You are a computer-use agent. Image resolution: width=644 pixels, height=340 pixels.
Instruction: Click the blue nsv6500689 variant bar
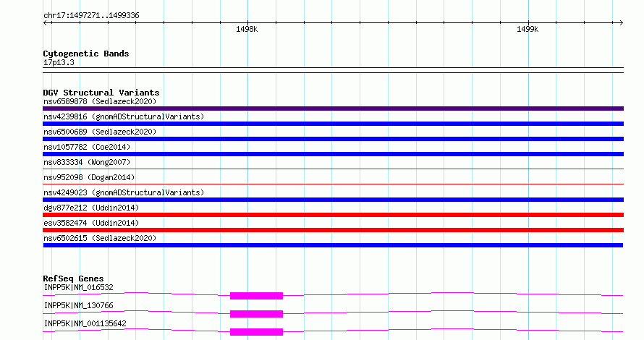(x=333, y=139)
